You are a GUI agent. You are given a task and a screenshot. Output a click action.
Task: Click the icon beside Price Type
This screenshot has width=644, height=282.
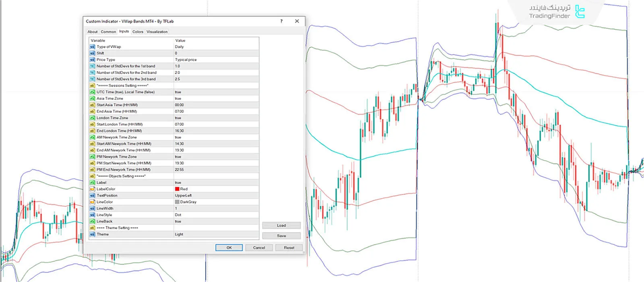pos(92,60)
